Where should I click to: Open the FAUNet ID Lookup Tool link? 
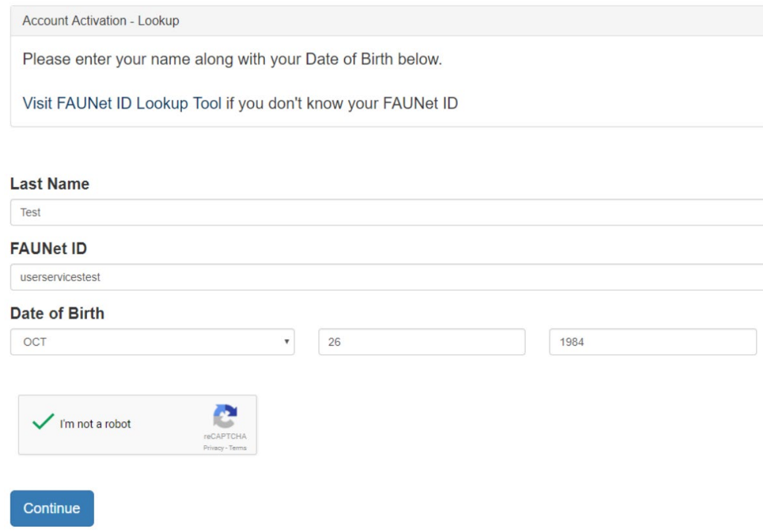[x=122, y=103]
